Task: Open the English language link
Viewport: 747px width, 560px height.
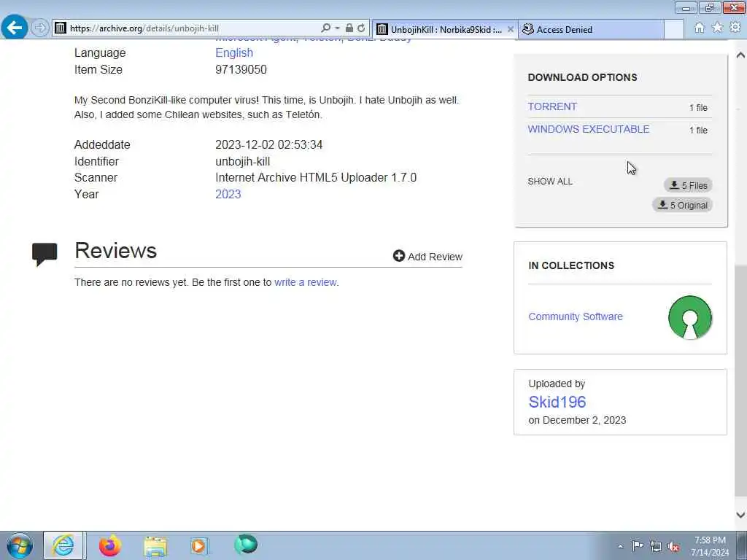Action: [x=234, y=52]
